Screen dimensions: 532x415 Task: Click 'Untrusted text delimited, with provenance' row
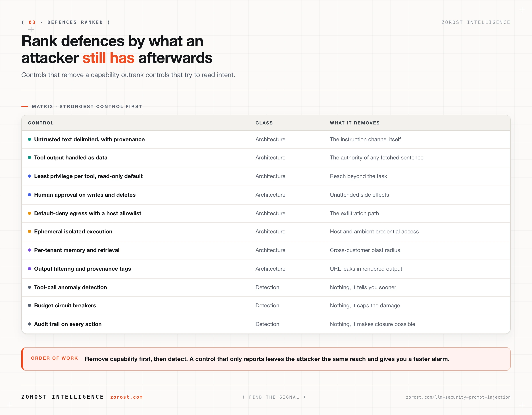click(x=266, y=140)
